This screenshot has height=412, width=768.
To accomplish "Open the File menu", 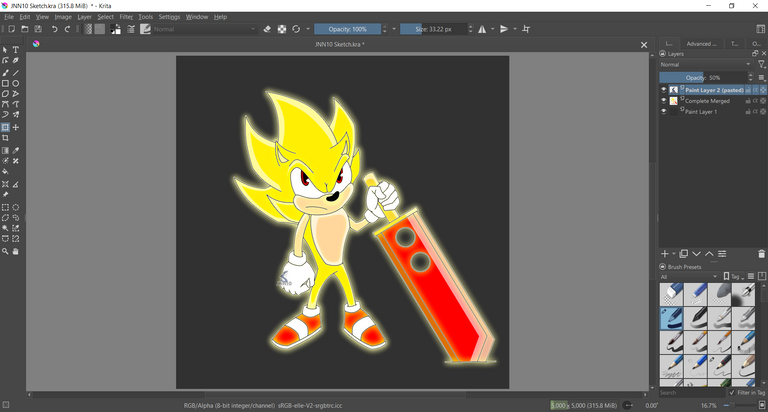I will [x=9, y=17].
